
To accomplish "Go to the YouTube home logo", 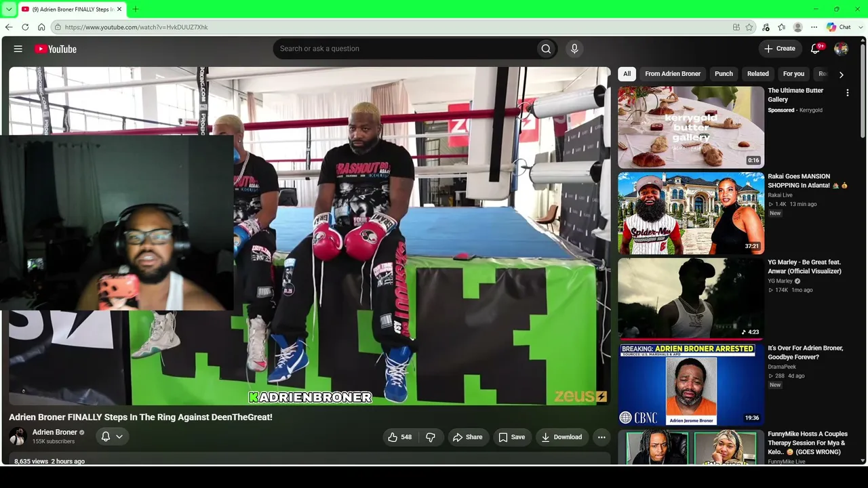I will 56,49.
